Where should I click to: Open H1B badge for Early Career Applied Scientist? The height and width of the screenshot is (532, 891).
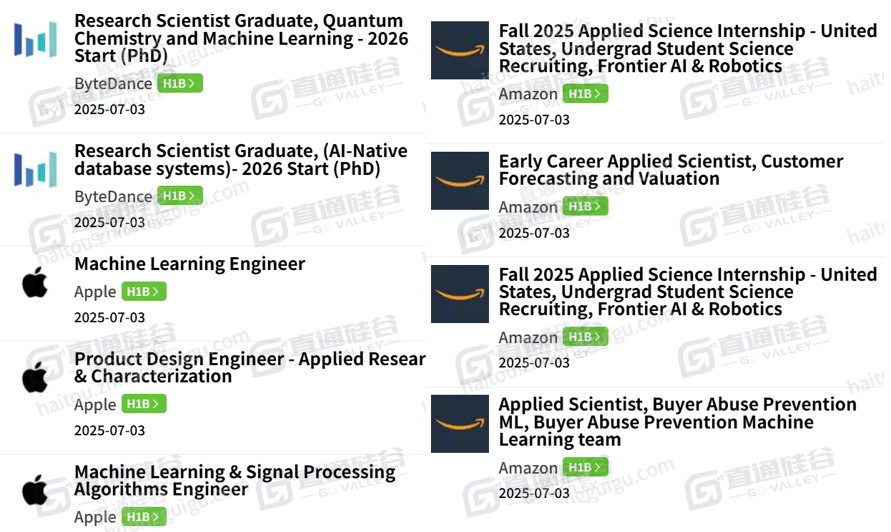tap(585, 206)
